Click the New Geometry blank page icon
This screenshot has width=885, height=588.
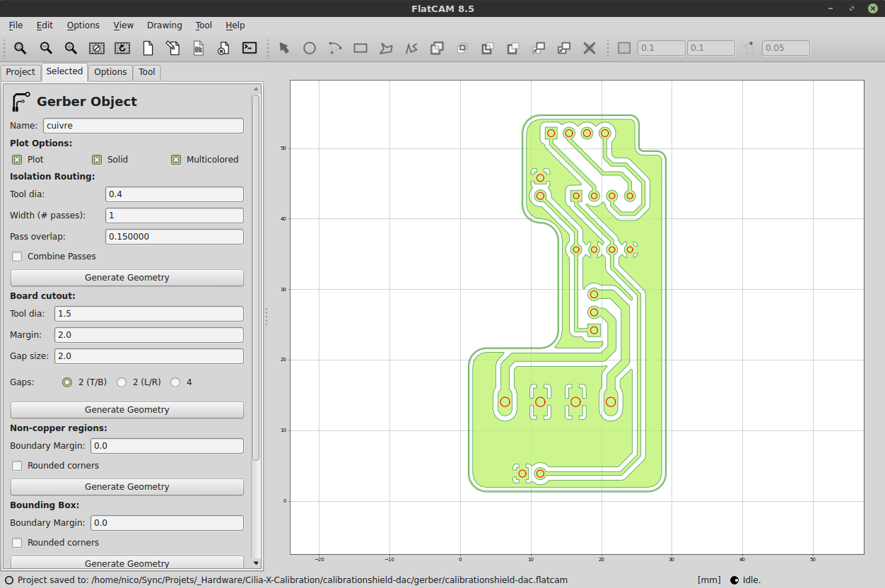point(148,48)
